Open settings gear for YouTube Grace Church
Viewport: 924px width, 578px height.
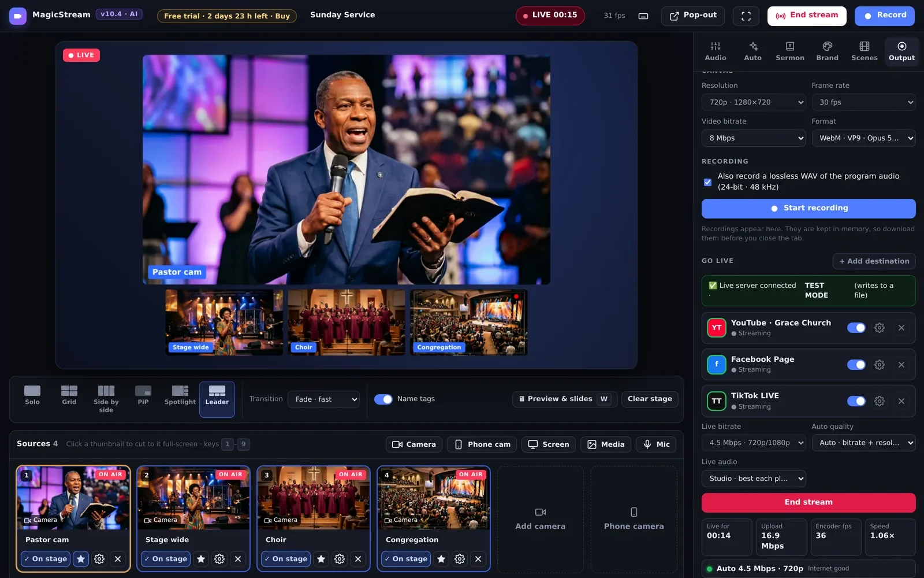pyautogui.click(x=880, y=328)
